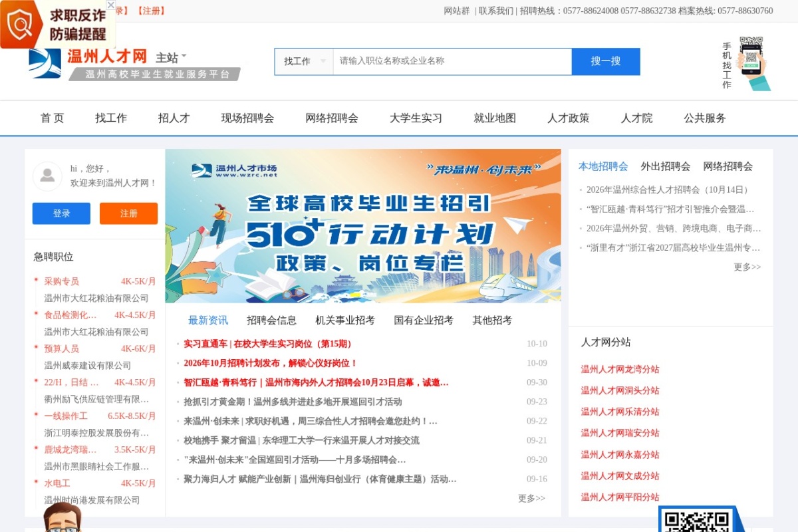
Task: Open news 校地携手 聚才留温
Action: [301, 440]
